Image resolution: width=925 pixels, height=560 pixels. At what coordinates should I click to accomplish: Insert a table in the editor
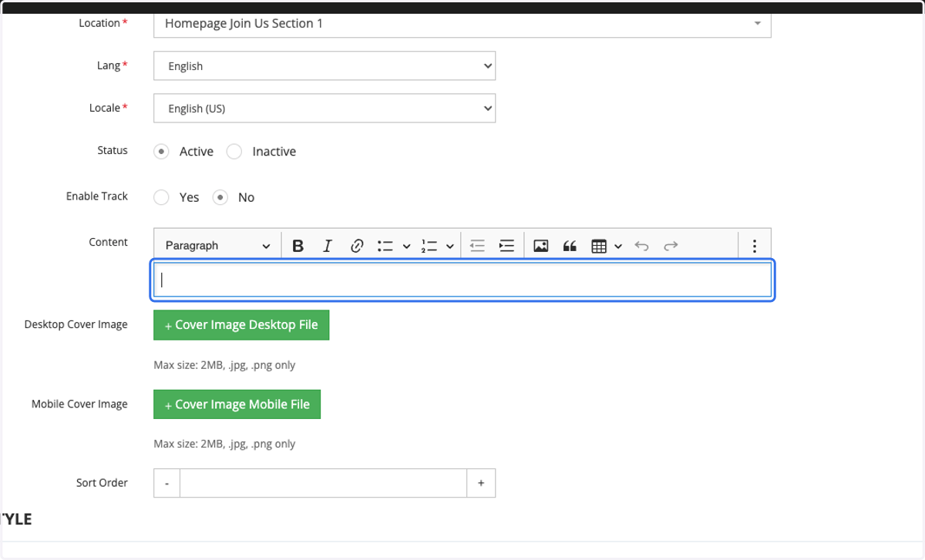tap(599, 246)
